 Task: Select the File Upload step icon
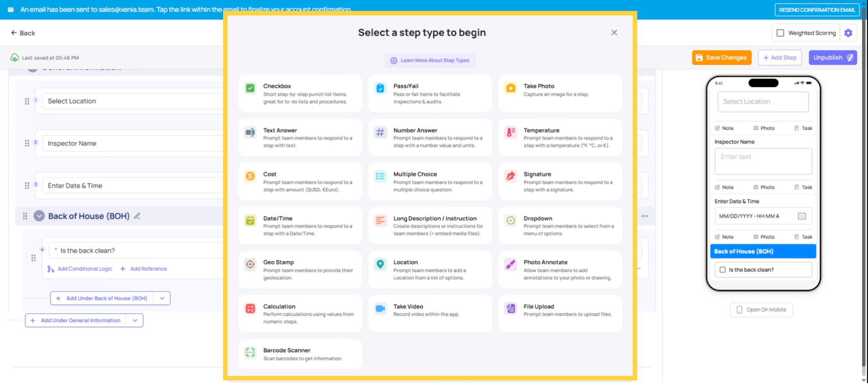(510, 308)
